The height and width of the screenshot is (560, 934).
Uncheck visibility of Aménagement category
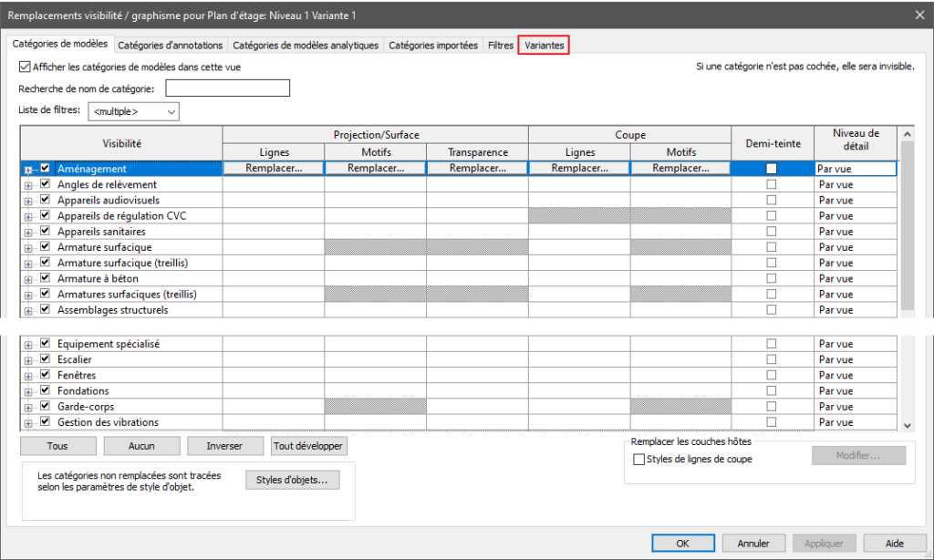[x=45, y=169]
